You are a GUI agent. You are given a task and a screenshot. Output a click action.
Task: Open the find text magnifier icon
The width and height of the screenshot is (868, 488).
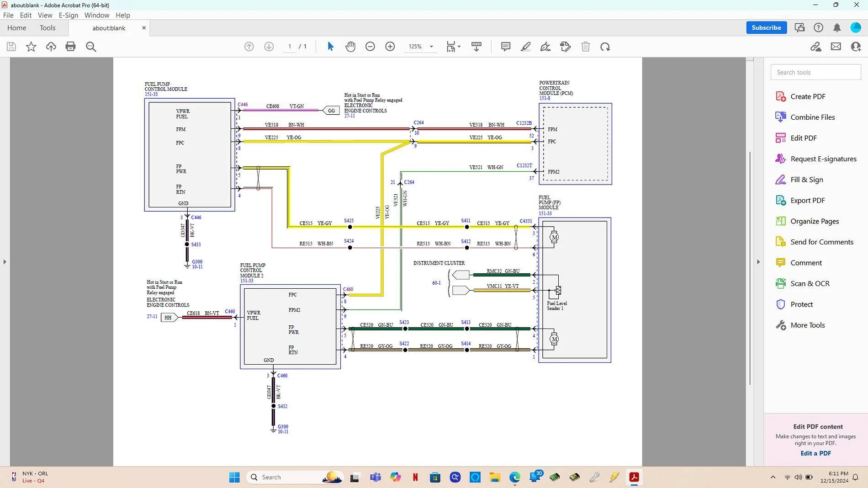click(x=91, y=47)
